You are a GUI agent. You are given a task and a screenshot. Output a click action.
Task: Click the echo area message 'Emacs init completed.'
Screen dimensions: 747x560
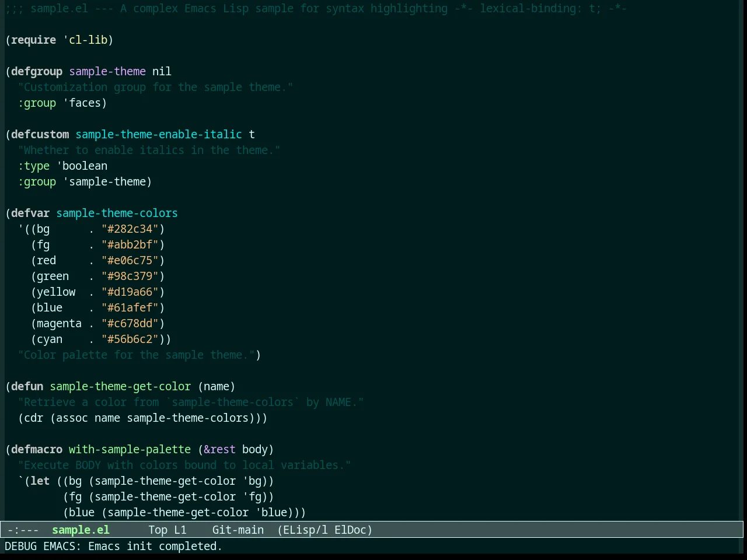tap(155, 546)
